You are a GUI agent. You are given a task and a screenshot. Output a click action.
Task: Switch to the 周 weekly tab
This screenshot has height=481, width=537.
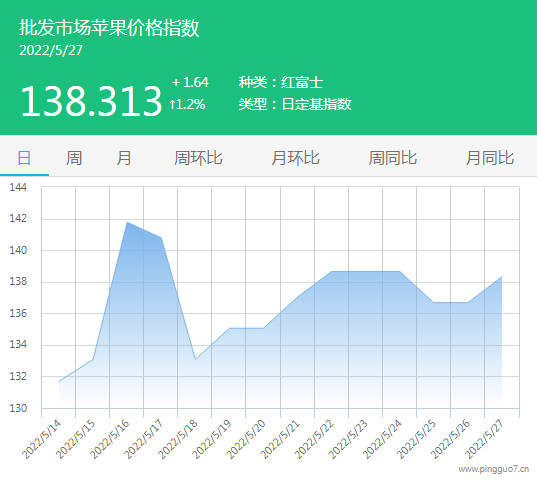[74, 158]
